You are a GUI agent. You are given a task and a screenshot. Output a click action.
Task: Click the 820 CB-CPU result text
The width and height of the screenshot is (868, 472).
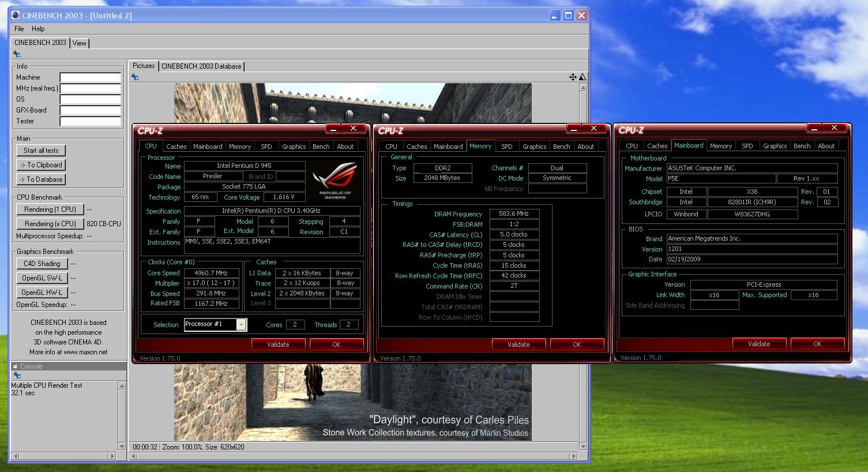[104, 224]
